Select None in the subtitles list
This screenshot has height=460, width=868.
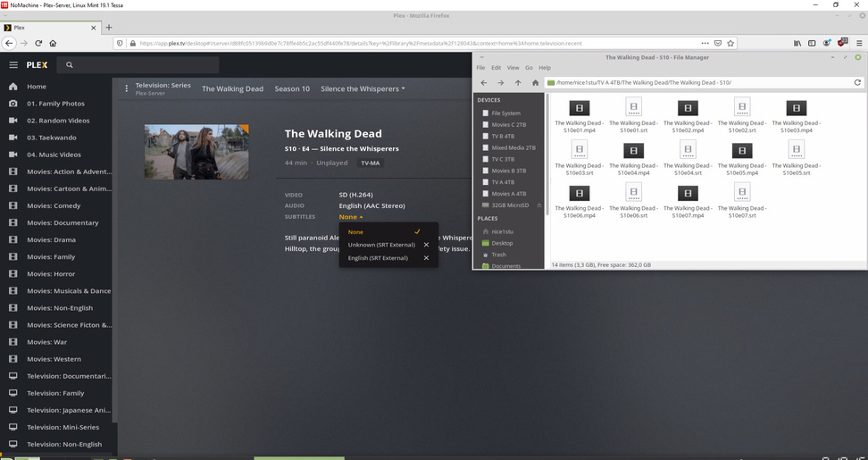click(388, 232)
